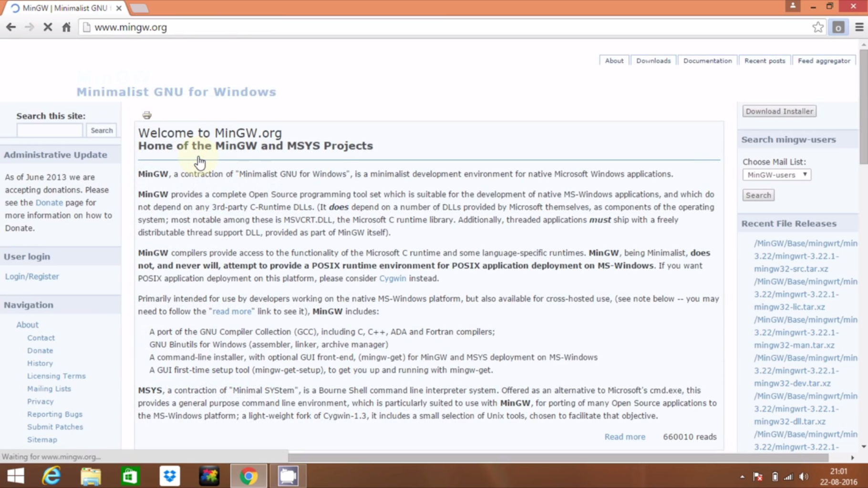Viewport: 868px width, 488px height.
Task: Open the Feed aggregator top menu tab
Action: pos(824,61)
